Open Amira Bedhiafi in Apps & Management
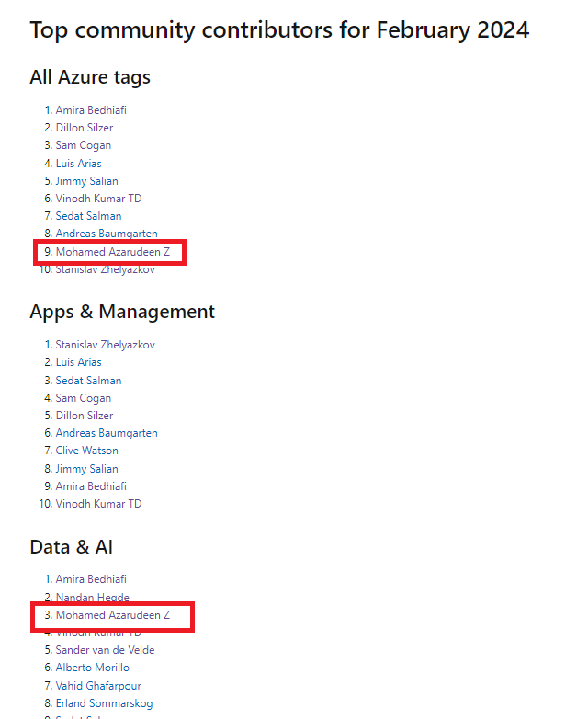The height and width of the screenshot is (719, 588). click(x=91, y=486)
